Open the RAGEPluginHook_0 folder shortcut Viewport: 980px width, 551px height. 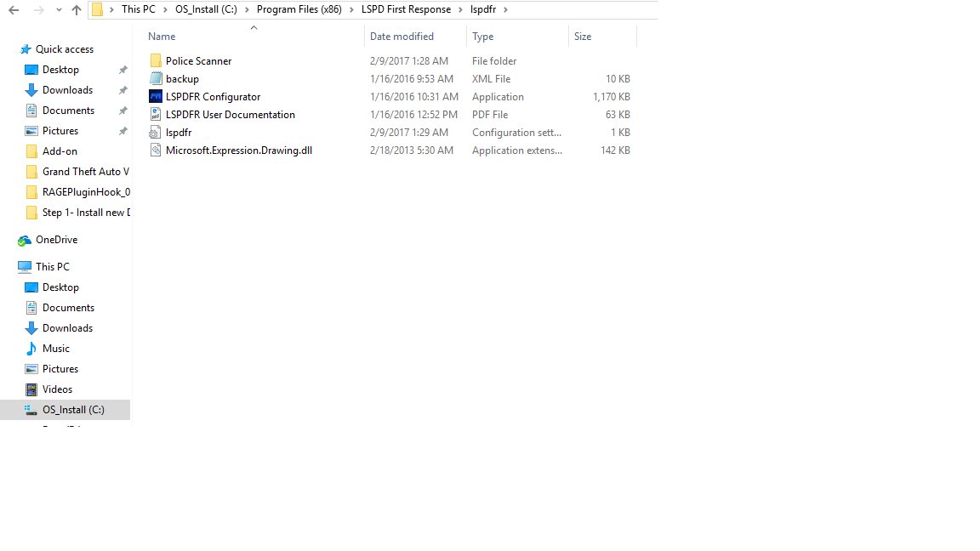pos(86,192)
